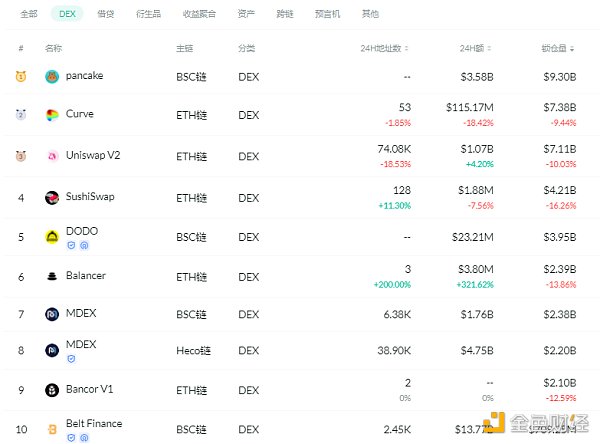The image size is (600, 444).
Task: Open the Belt Finance name link
Action: coord(94,424)
